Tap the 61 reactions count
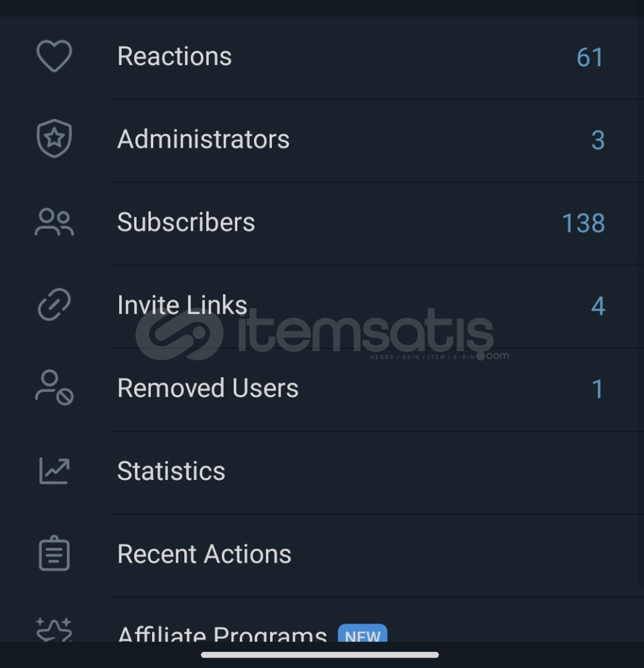 590,57
